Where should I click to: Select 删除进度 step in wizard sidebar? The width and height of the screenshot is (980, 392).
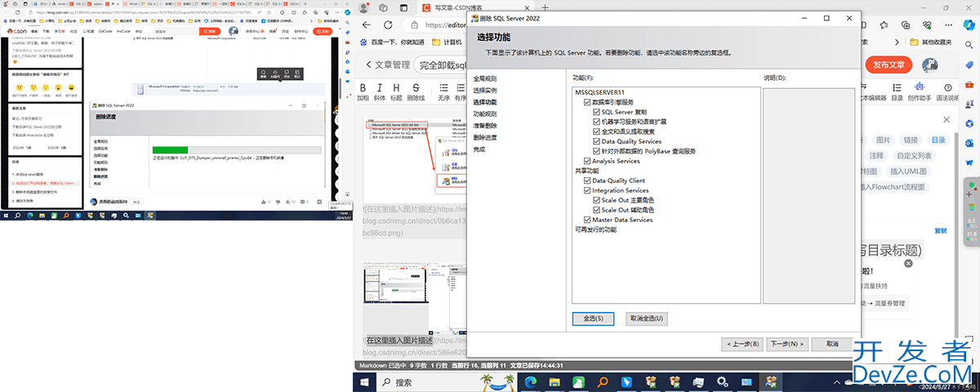click(485, 137)
